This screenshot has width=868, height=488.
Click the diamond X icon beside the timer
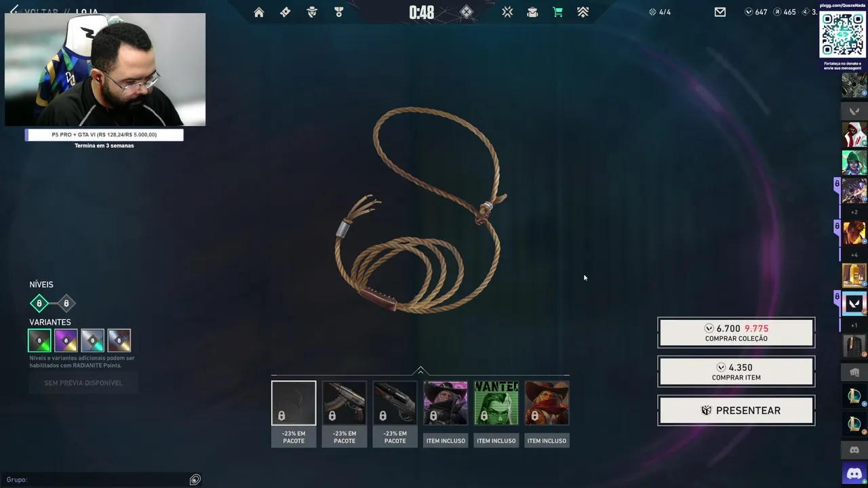click(x=467, y=12)
